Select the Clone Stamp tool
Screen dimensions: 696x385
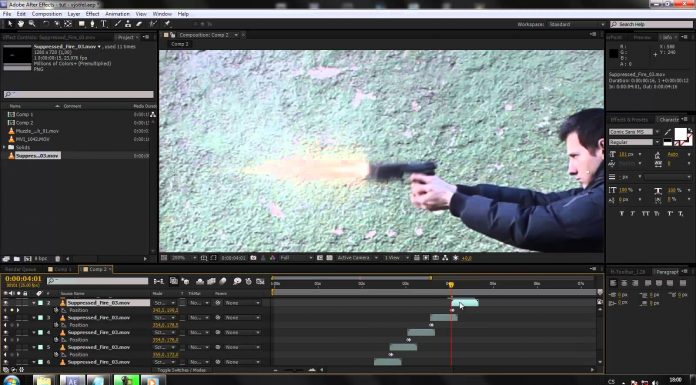128,24
